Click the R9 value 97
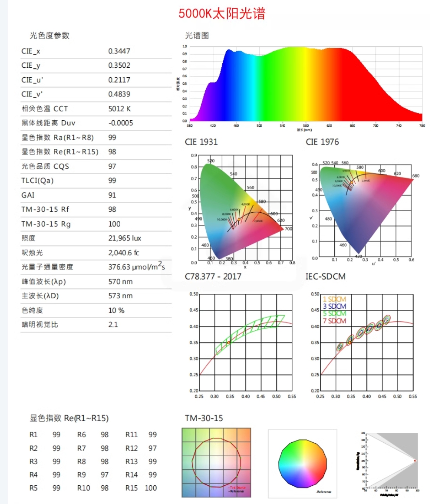Viewport: 435px width, 504px height. [x=105, y=475]
